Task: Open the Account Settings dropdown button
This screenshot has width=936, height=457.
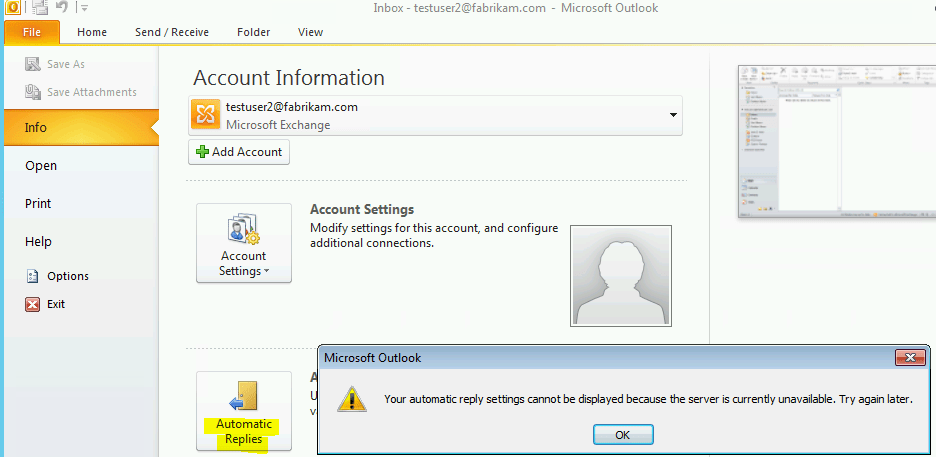Action: [244, 243]
